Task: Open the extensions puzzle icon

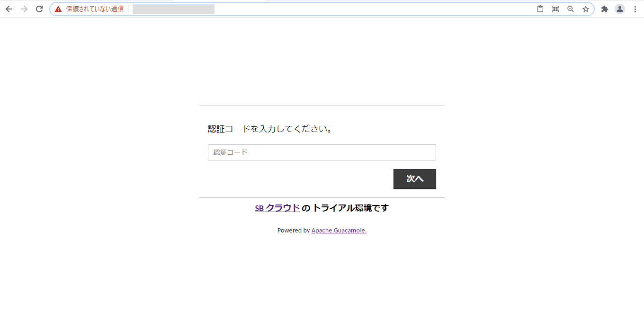Action: (x=605, y=9)
